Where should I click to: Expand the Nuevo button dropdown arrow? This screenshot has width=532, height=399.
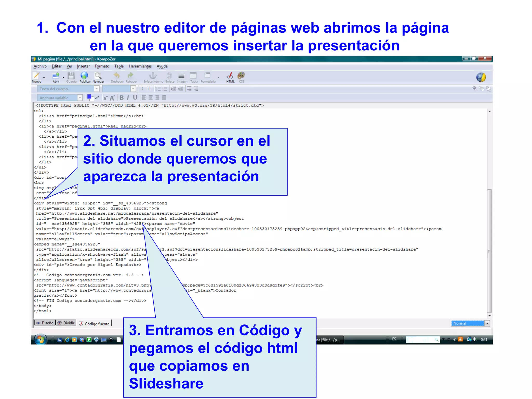(44, 77)
